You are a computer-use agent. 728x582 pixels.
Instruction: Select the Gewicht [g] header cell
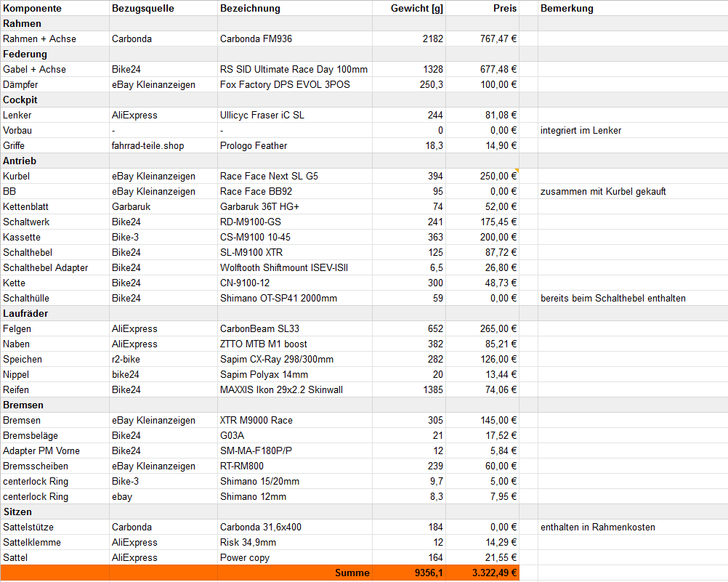tap(409, 9)
